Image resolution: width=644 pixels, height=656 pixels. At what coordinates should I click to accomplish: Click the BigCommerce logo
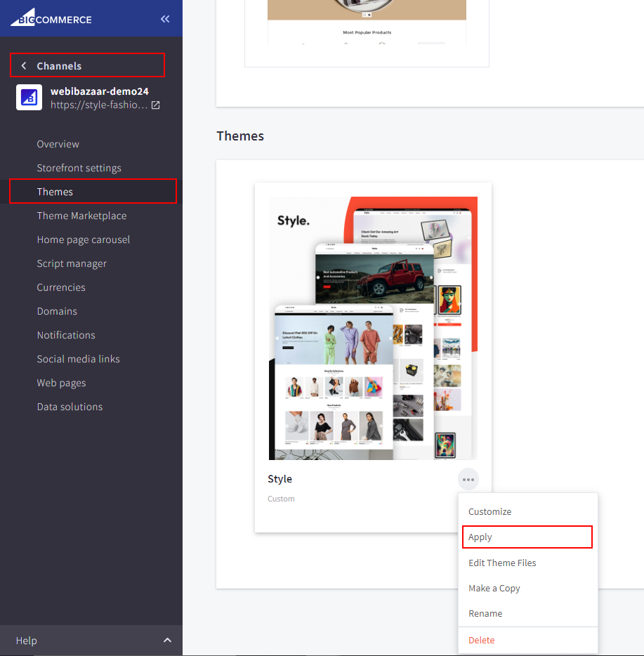(51, 19)
